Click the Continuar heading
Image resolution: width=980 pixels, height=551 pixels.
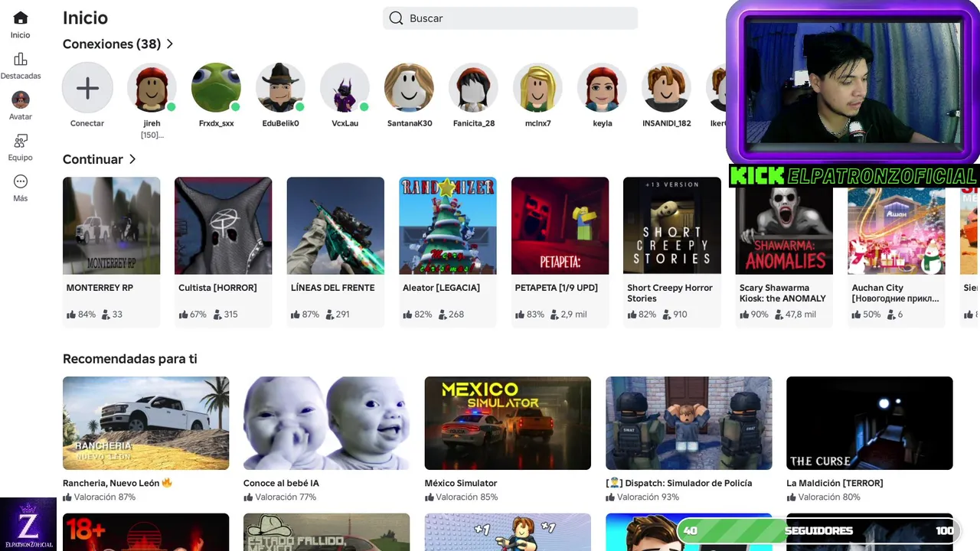tap(93, 159)
